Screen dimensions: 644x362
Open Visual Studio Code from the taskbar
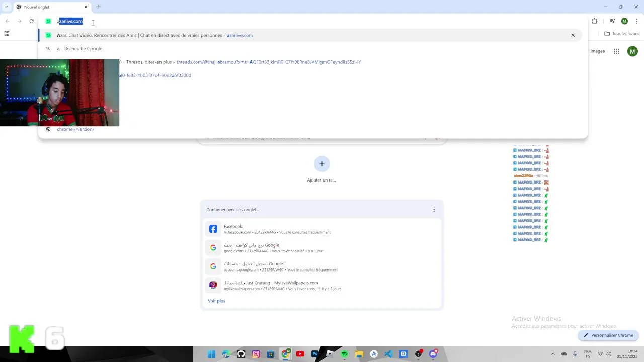coord(388,354)
